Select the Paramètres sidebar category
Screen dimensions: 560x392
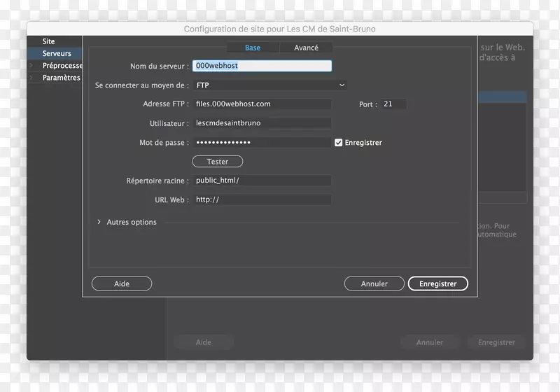pos(61,78)
